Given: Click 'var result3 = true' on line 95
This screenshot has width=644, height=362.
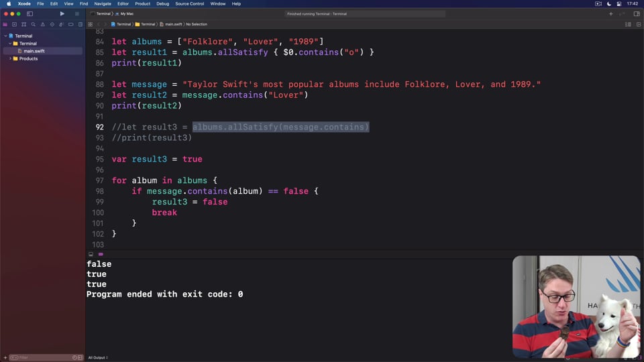Looking at the screenshot, I should pyautogui.click(x=157, y=160).
